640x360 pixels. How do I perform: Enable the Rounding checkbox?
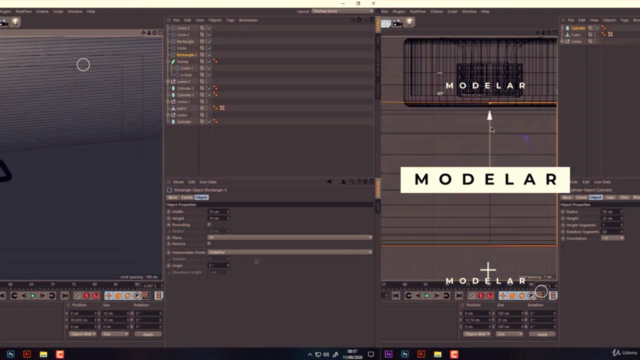(209, 224)
